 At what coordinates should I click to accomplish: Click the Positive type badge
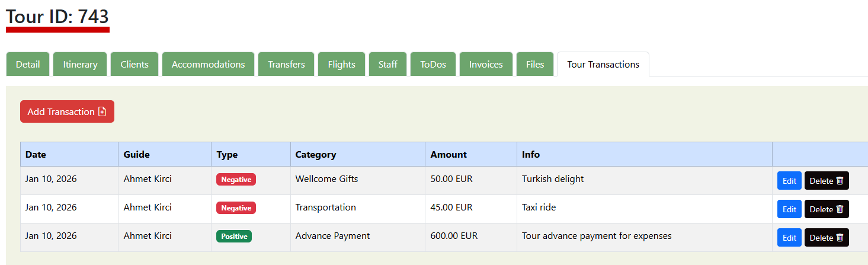pos(234,237)
